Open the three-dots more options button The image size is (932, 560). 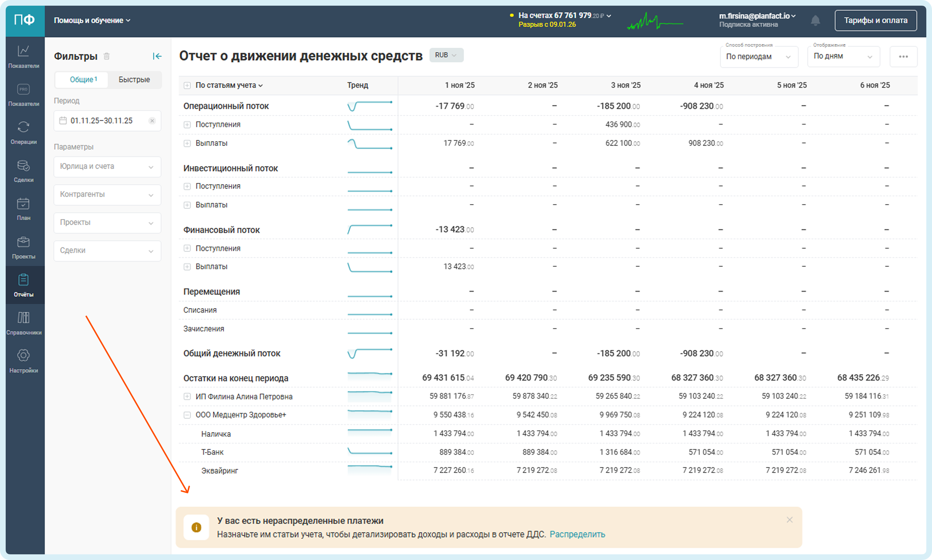coord(903,57)
